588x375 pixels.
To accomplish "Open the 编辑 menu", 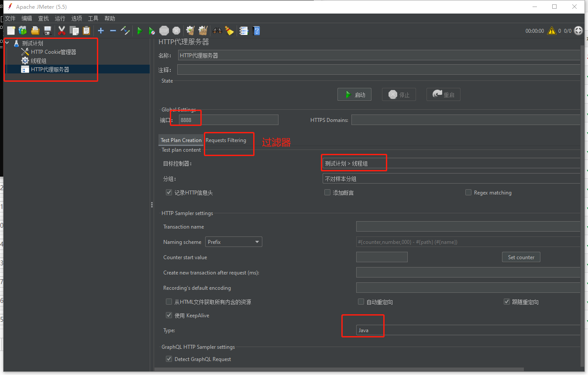I will pyautogui.click(x=27, y=18).
